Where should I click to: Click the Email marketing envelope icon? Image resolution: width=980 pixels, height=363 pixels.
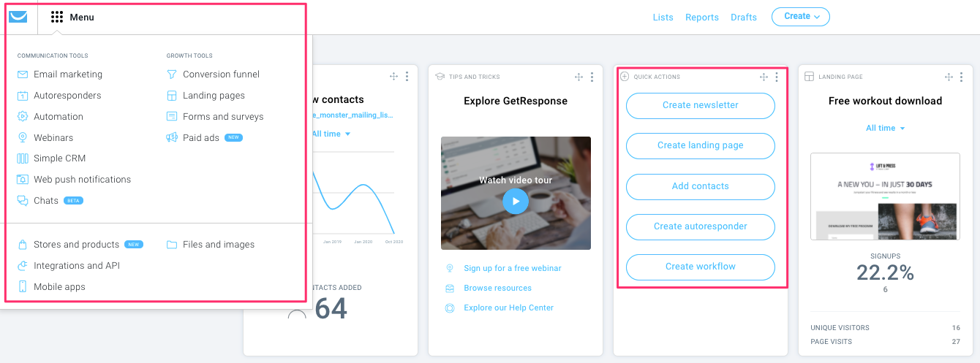click(x=23, y=74)
